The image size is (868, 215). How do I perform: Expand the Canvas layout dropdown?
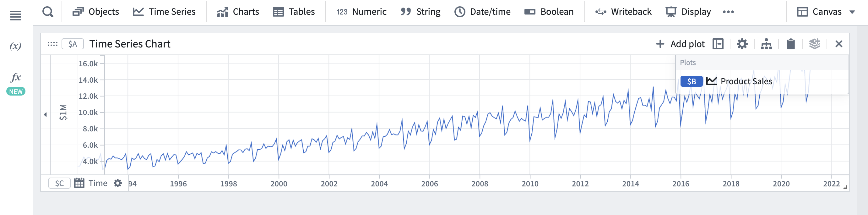[x=826, y=12]
